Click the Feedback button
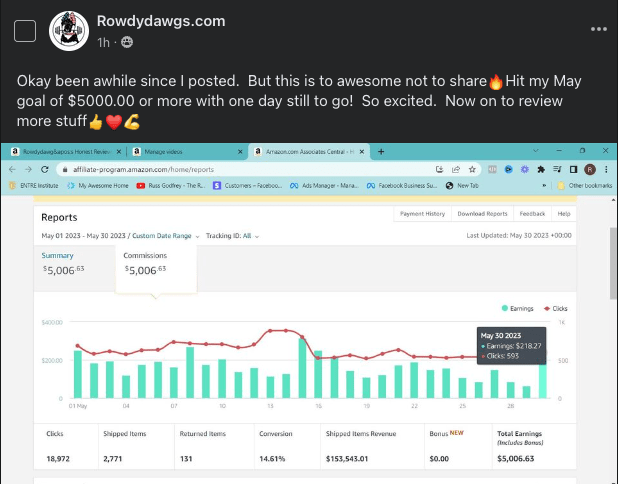Screen dimensions: 618x484 532,214
